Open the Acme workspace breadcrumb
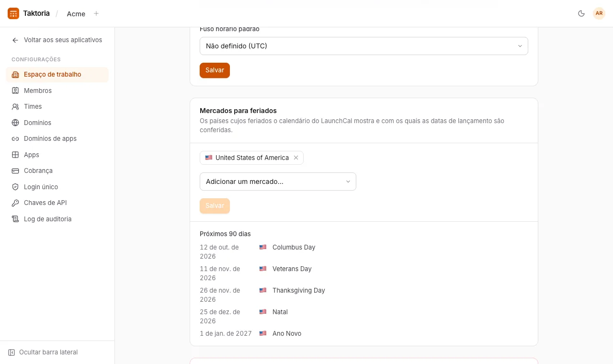Viewport: 613px width, 364px height. click(x=76, y=13)
